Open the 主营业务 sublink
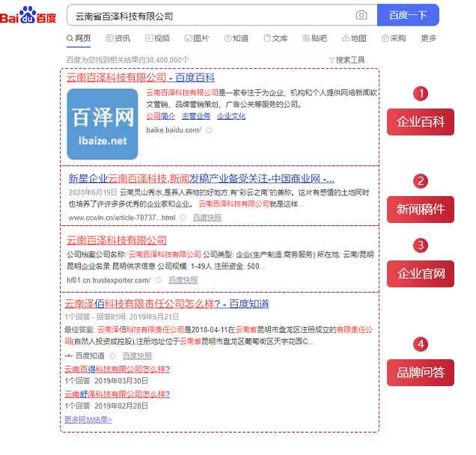 coord(196,116)
